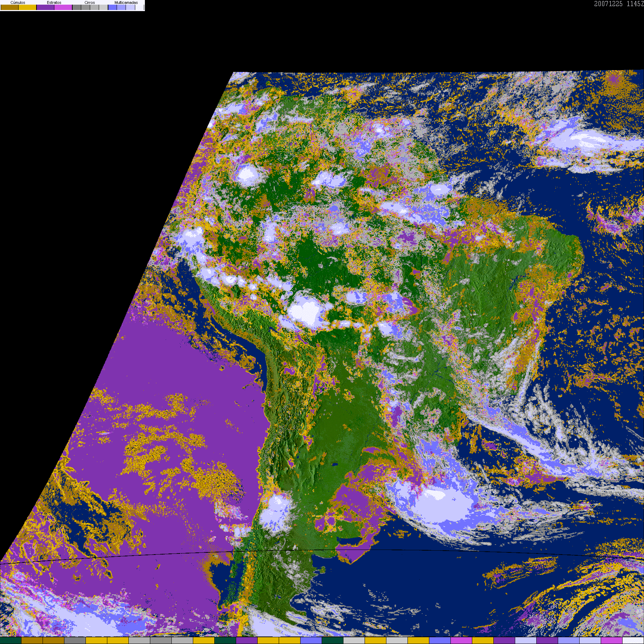Select the pale lavender Multicamadas legend swatch
Viewport: 644px width, 644px height.
point(131,7)
